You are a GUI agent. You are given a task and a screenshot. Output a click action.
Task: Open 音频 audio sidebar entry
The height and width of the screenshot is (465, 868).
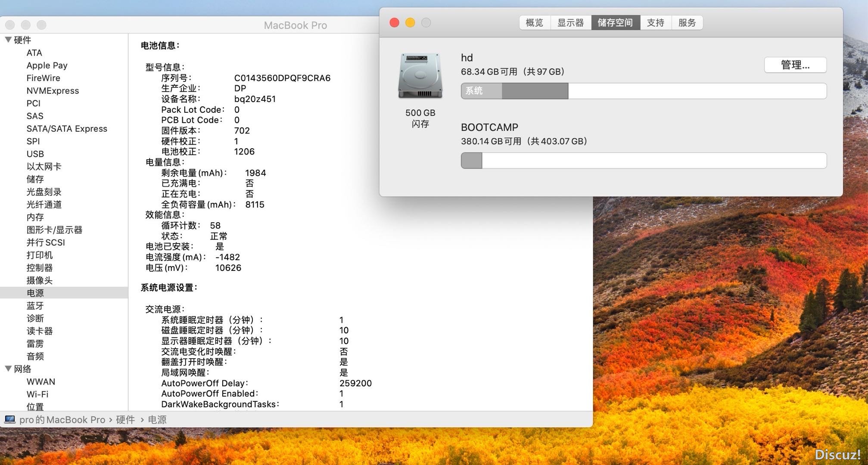pos(35,356)
